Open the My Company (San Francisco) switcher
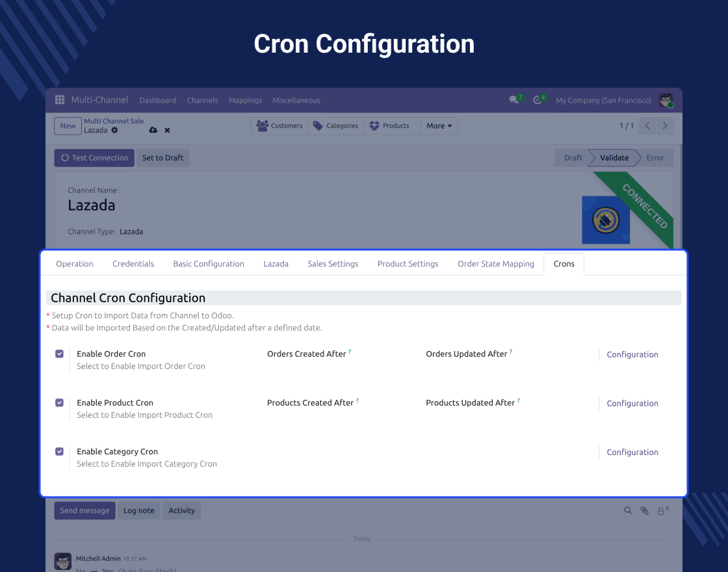The width and height of the screenshot is (728, 572). point(604,100)
